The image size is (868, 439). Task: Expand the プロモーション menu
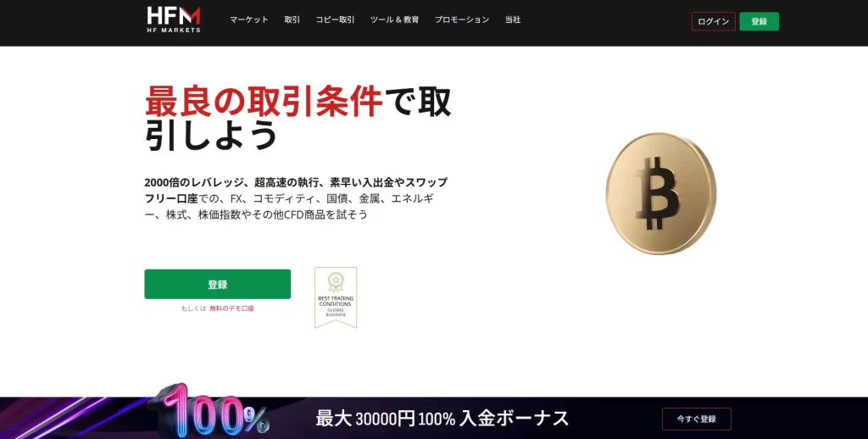coord(462,20)
